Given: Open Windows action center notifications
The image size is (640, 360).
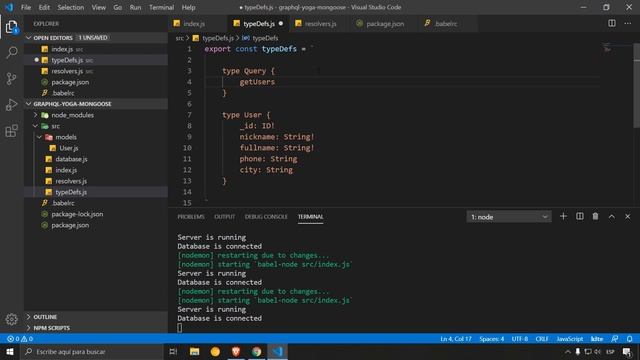Looking at the screenshot, I should coord(627,351).
